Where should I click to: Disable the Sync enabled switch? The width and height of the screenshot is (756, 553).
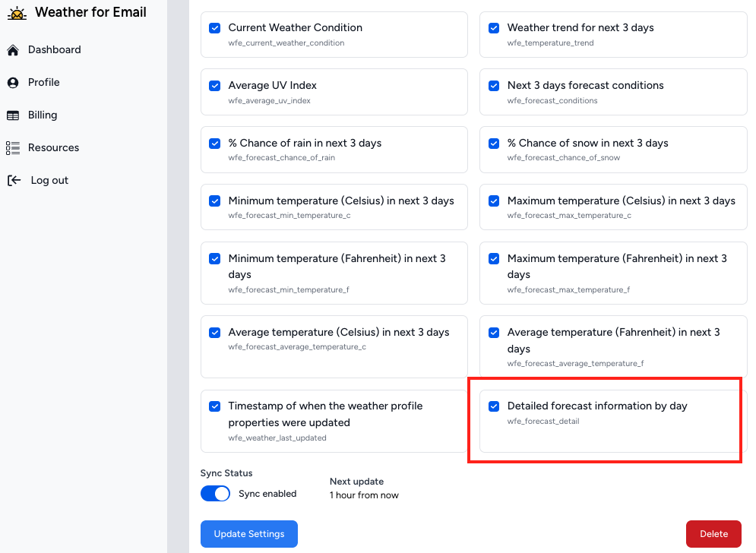215,494
